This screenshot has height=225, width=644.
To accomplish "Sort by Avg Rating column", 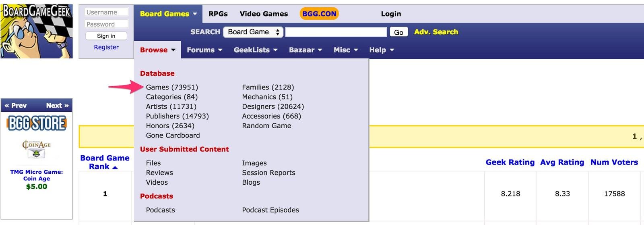I will [562, 162].
